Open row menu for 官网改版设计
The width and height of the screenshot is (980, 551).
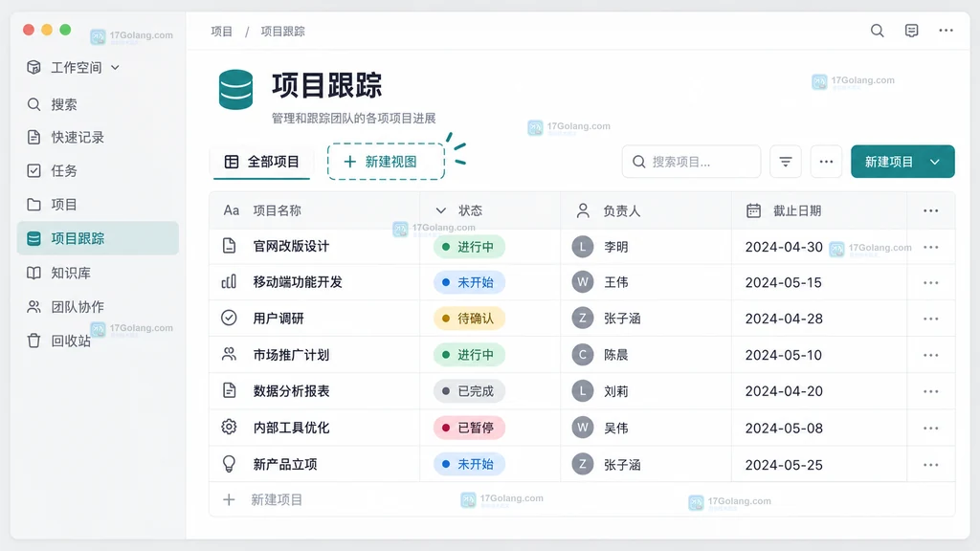tap(930, 247)
